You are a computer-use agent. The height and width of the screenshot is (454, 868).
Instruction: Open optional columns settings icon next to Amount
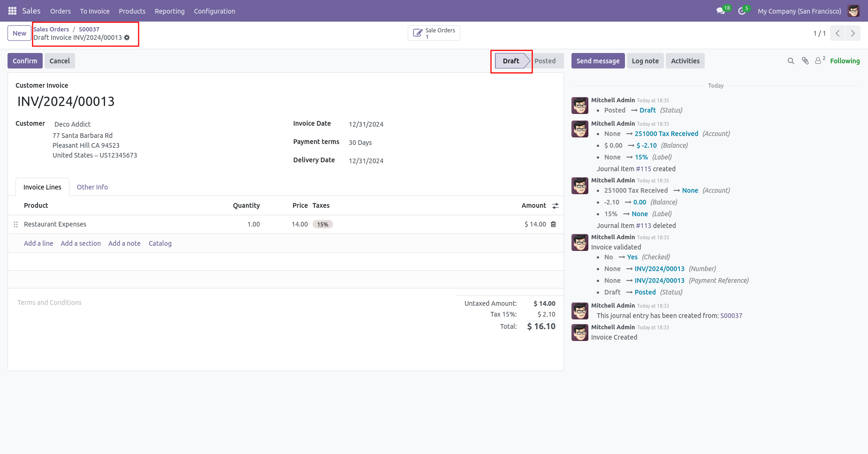[x=555, y=206]
